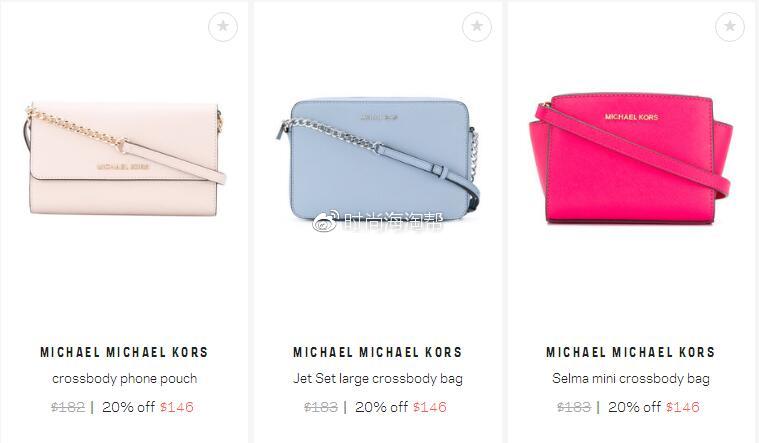
Task: Click the Michael Michael Kors brand above the phone pouch
Action: [x=124, y=352]
